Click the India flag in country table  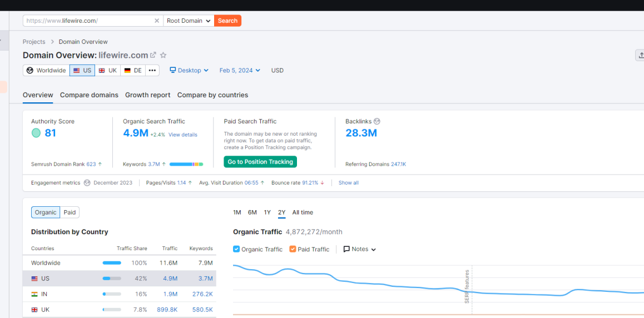click(x=34, y=294)
